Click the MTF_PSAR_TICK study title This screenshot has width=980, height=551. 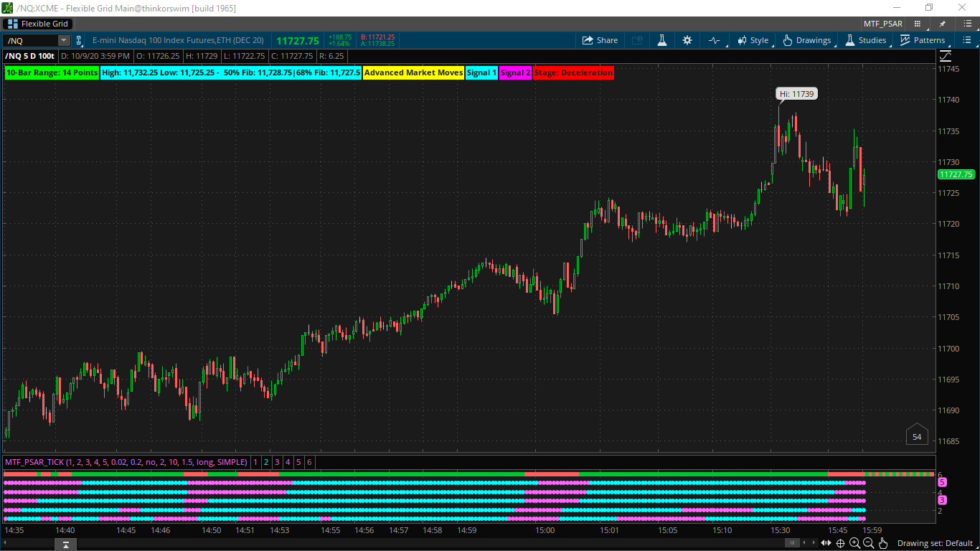(x=126, y=462)
